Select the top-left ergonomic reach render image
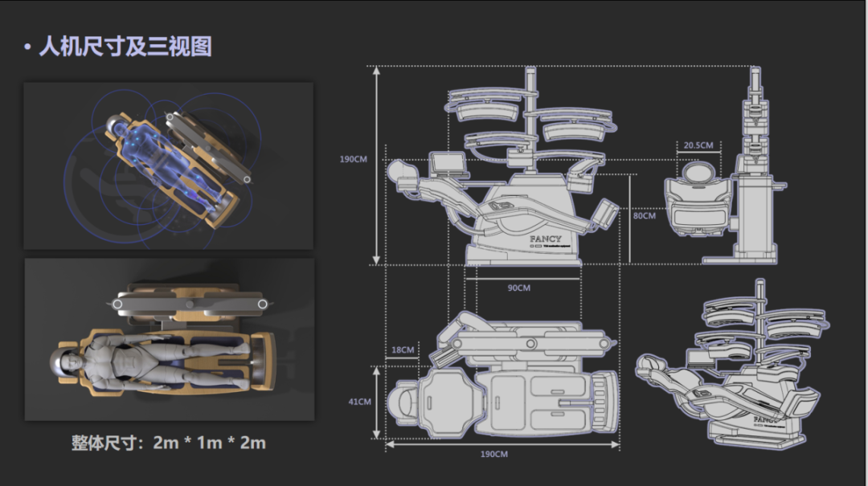Viewport: 868px width, 486px height. (x=168, y=165)
